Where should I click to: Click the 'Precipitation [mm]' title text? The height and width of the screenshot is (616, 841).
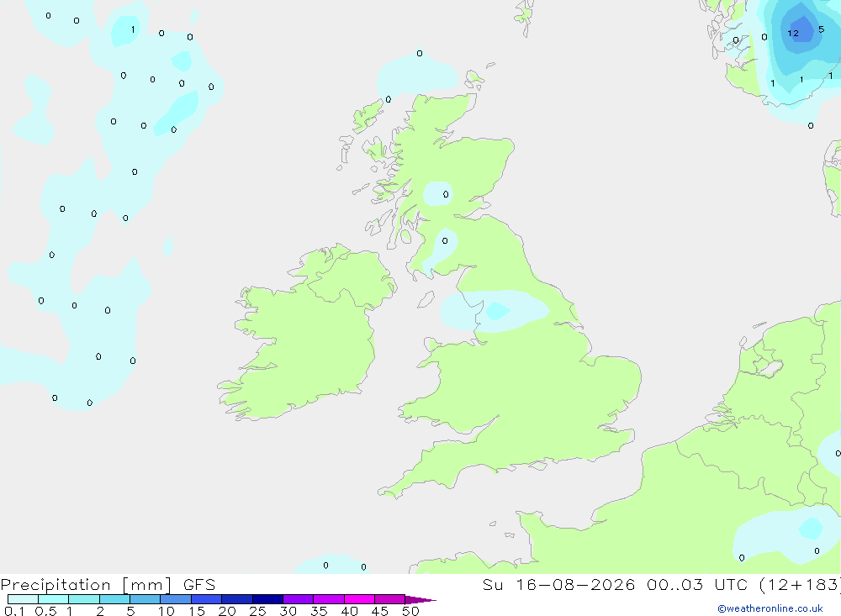[86, 584]
